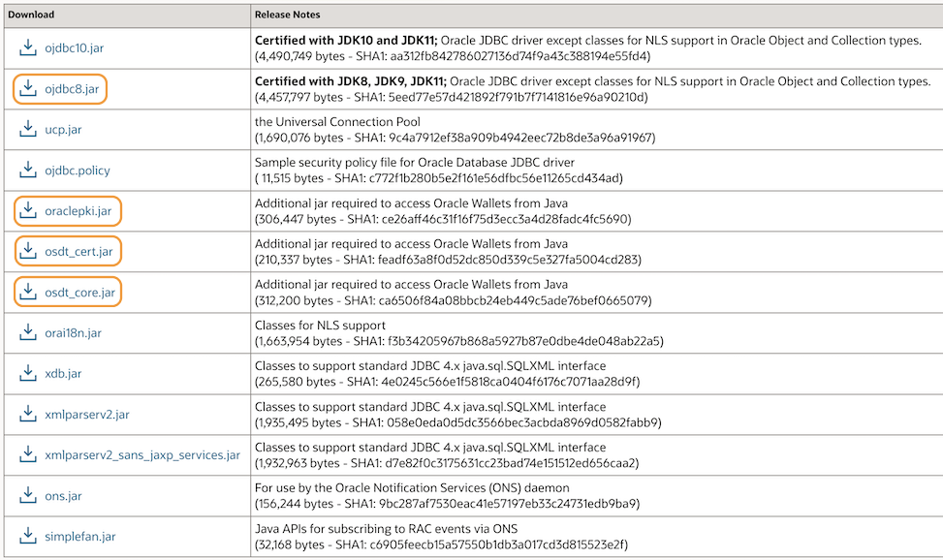Select the osdt_cert.jar link
The height and width of the screenshot is (560, 943).
coord(79,252)
